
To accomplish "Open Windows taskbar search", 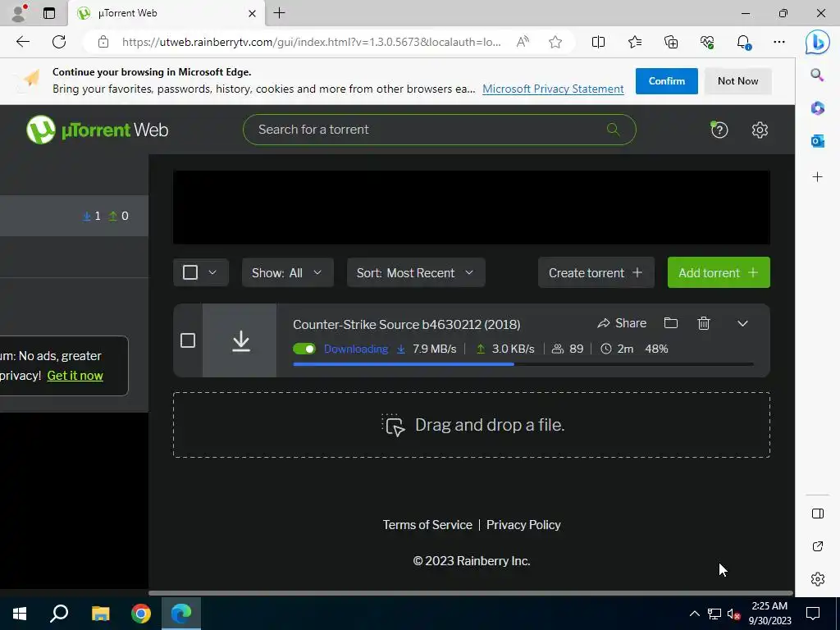I will pos(59,614).
